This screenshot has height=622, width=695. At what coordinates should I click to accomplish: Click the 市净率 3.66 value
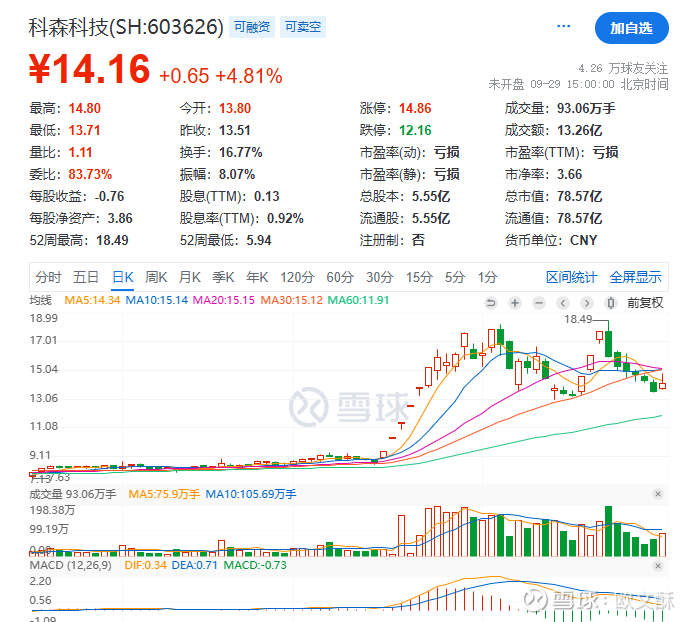point(570,174)
